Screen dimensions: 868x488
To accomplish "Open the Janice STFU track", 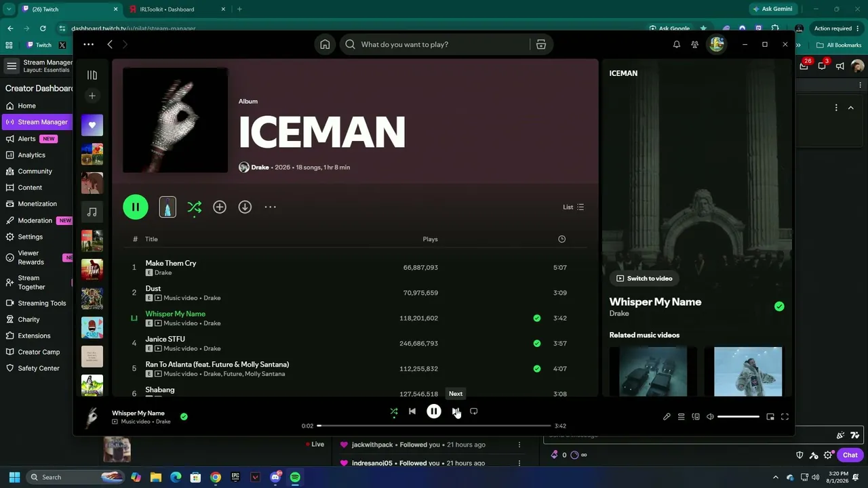I will (x=165, y=339).
